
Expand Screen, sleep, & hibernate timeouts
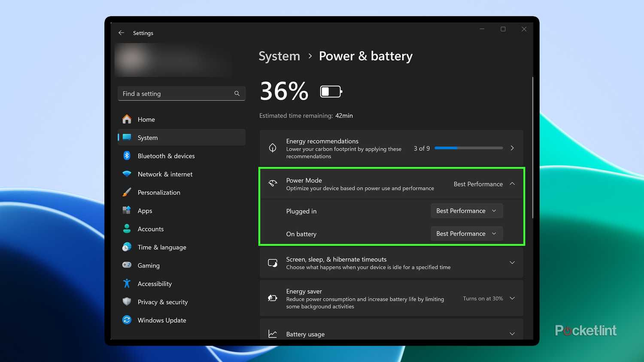pyautogui.click(x=512, y=262)
